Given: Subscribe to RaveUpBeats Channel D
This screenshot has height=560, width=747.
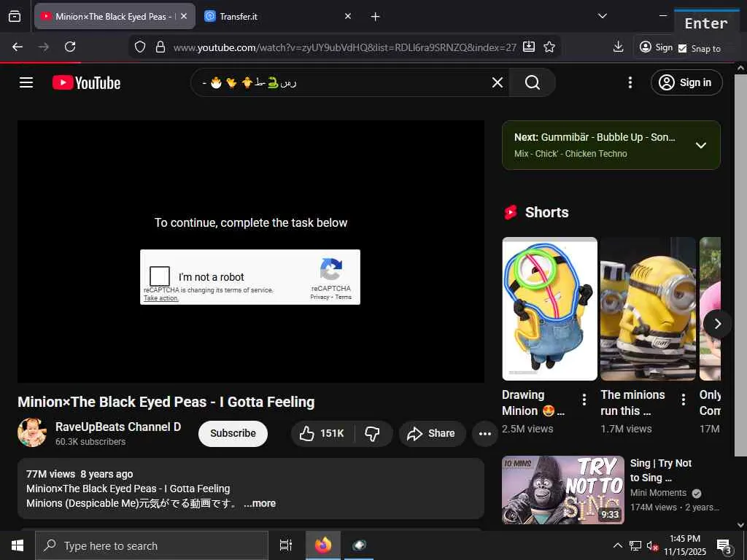Looking at the screenshot, I should tap(233, 433).
